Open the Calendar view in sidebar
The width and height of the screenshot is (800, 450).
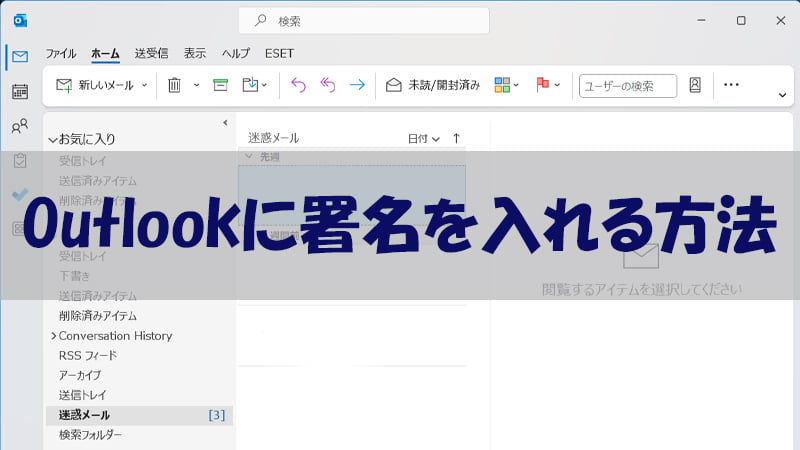19,92
